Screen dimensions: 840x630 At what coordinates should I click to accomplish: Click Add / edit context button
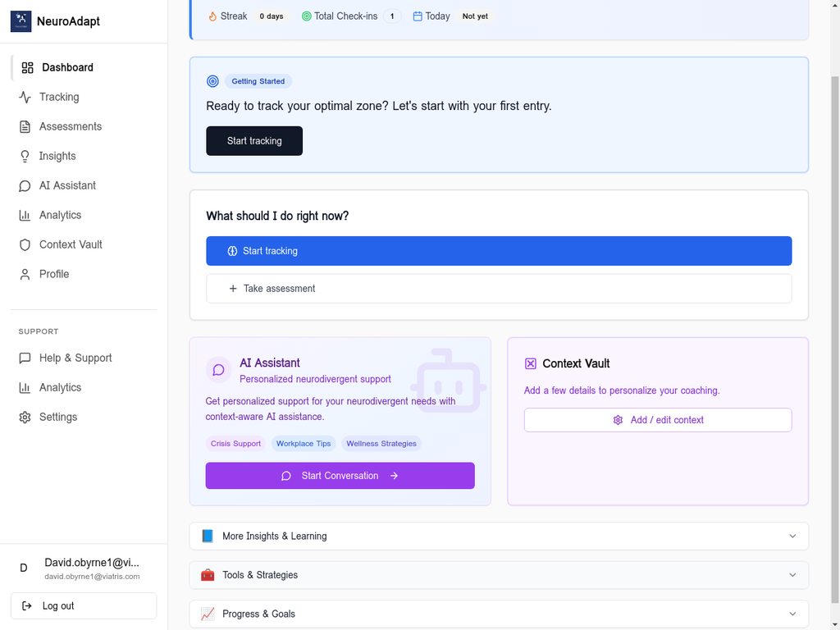coord(658,420)
